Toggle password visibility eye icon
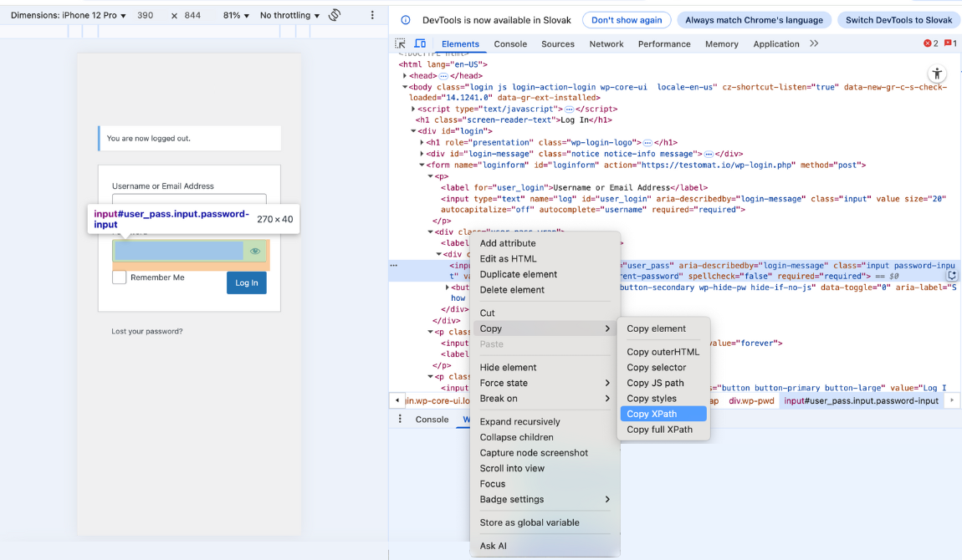 (x=255, y=251)
